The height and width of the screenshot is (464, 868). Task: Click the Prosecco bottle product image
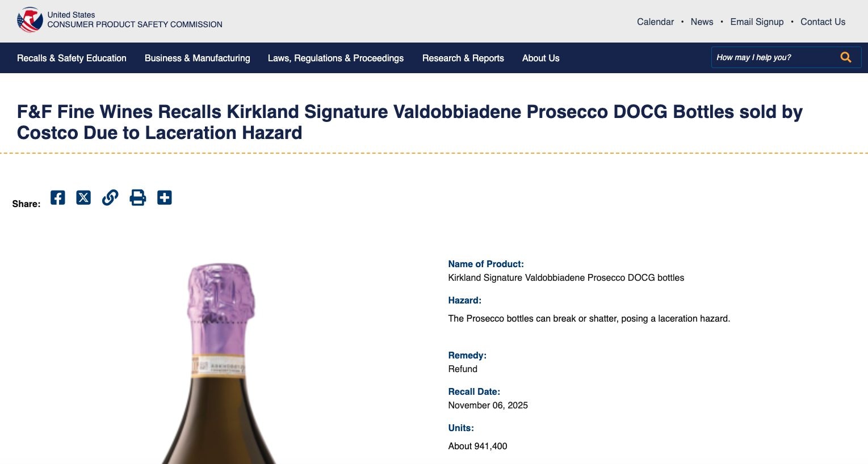coord(220,363)
